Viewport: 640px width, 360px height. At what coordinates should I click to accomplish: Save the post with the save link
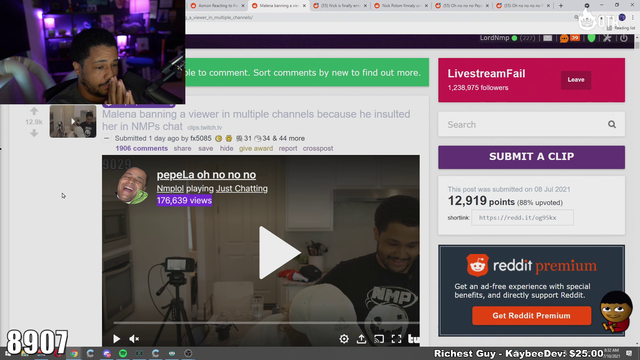pyautogui.click(x=206, y=148)
